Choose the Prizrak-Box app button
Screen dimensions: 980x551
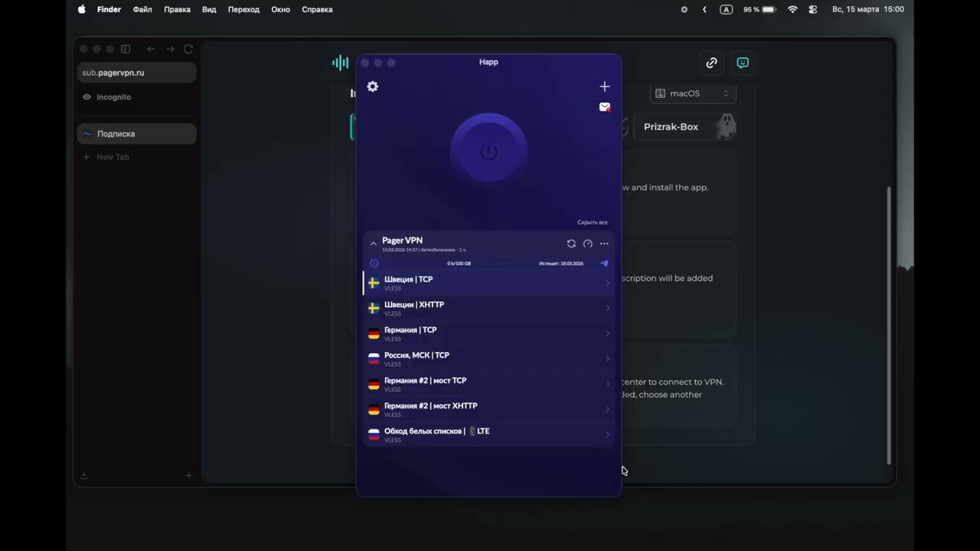coord(684,127)
